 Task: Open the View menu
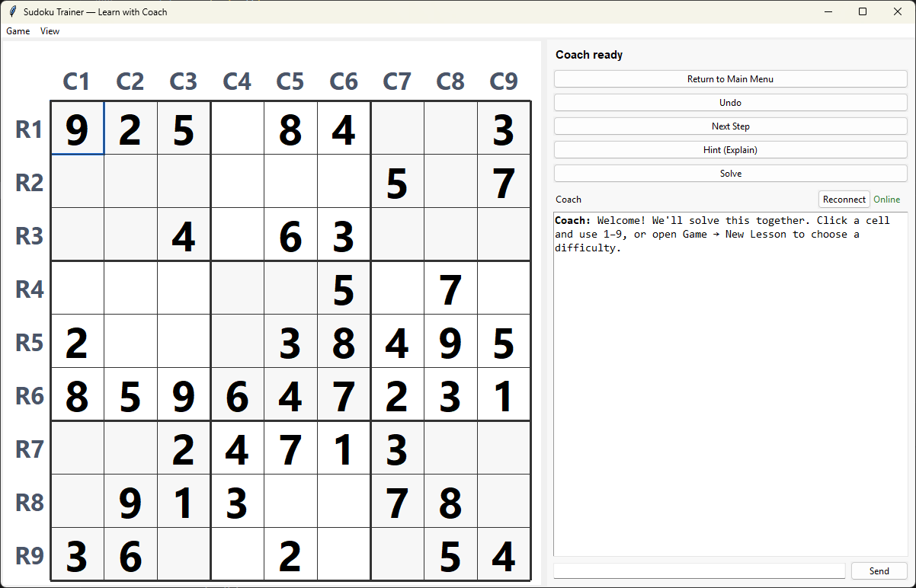click(x=50, y=31)
